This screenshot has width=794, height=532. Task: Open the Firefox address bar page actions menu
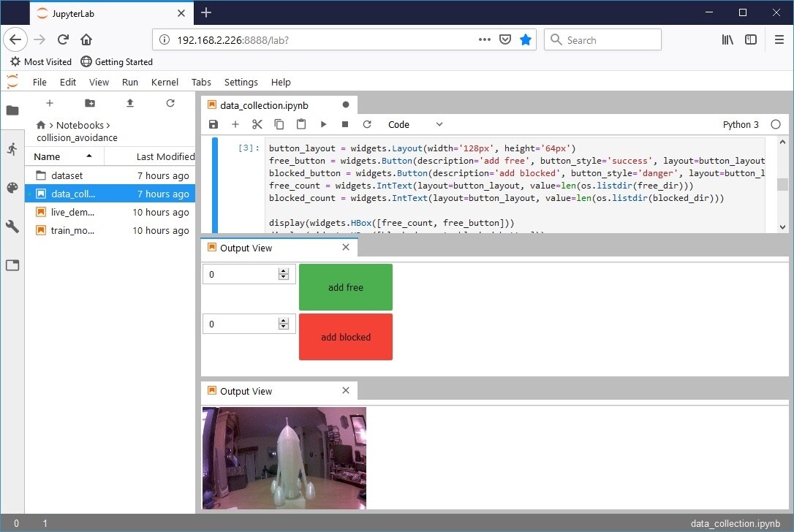pos(484,40)
